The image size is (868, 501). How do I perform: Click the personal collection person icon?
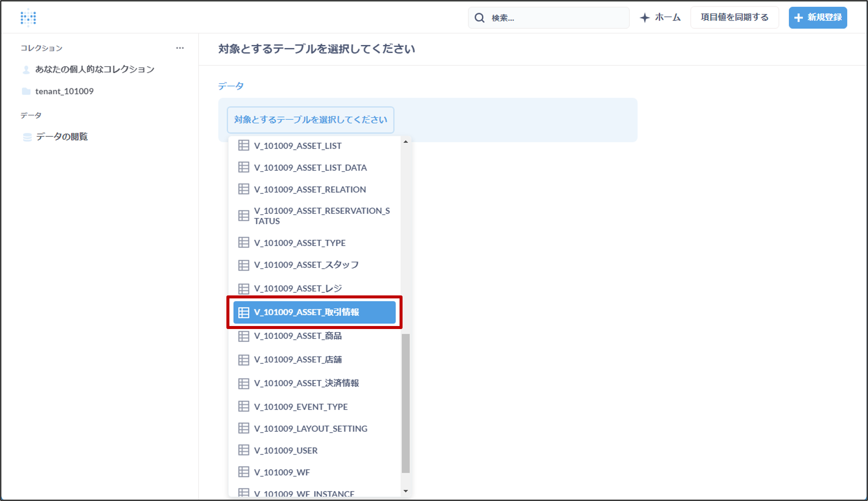pos(26,70)
